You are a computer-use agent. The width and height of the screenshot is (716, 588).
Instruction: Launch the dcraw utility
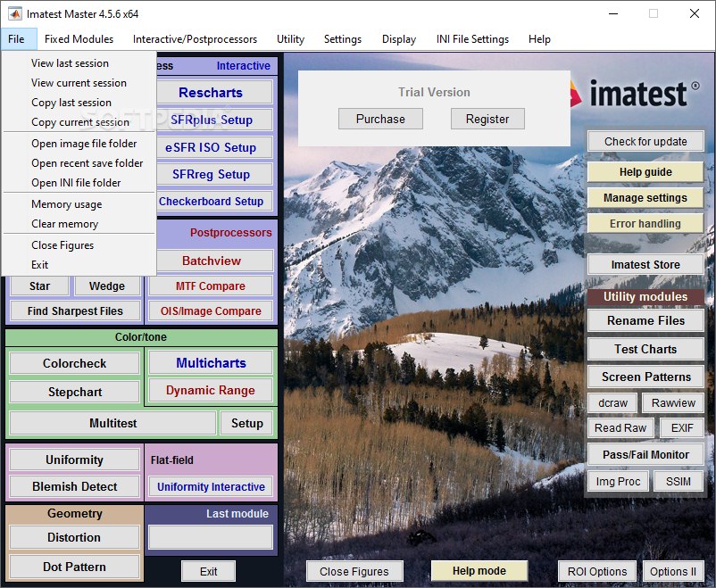coord(612,403)
